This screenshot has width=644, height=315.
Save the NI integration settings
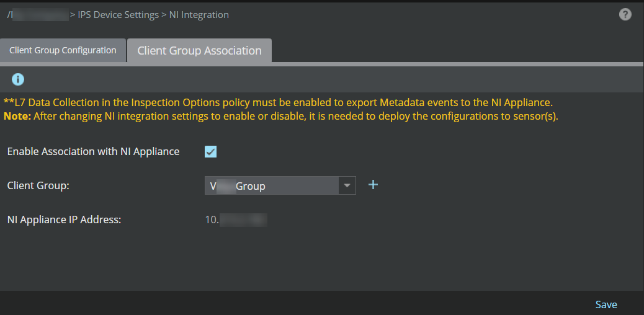(606, 304)
